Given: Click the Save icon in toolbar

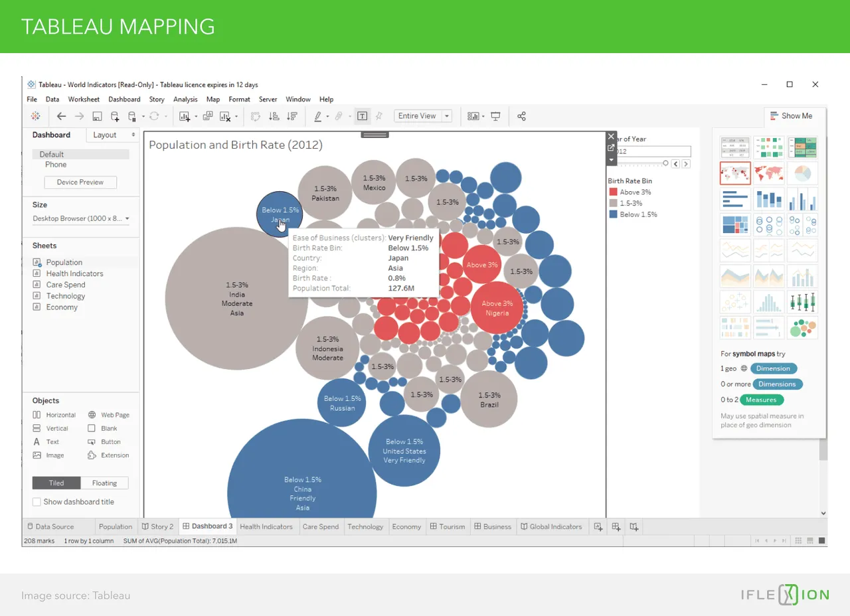Looking at the screenshot, I should click(97, 116).
